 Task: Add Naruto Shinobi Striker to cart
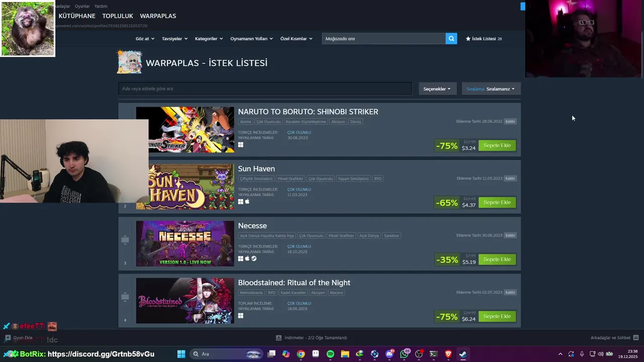pyautogui.click(x=497, y=145)
